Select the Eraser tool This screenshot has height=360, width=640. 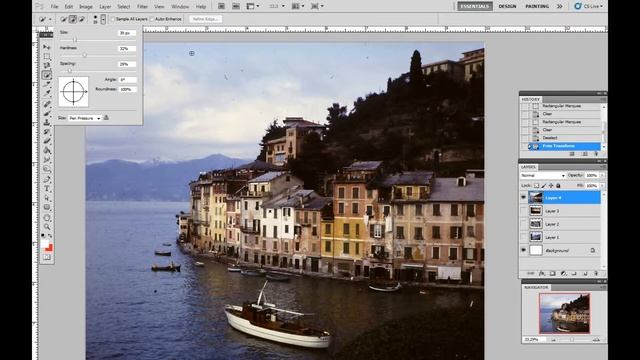[x=47, y=141]
